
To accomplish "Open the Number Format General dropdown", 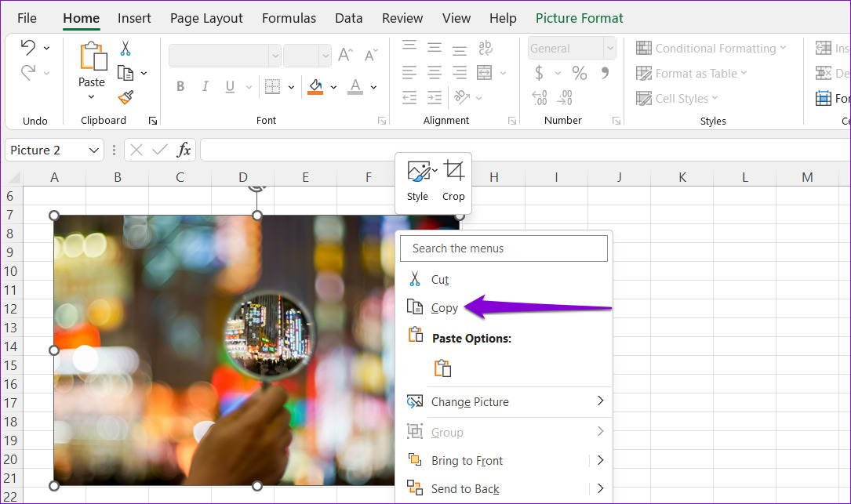I will (610, 49).
